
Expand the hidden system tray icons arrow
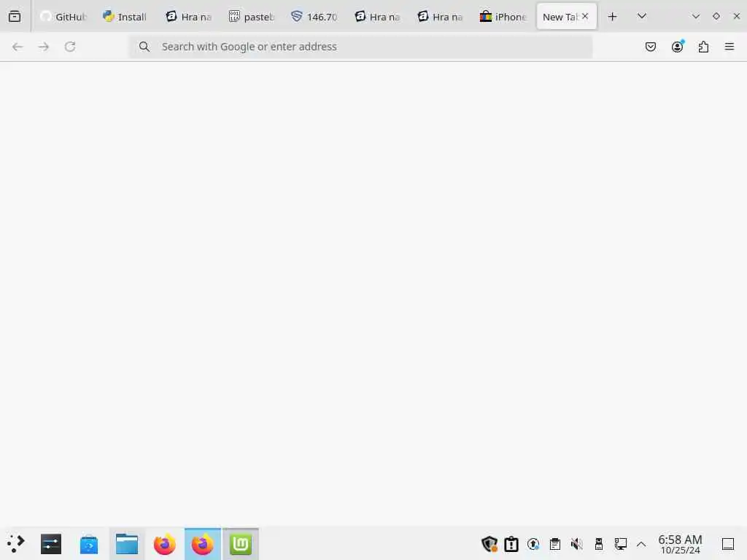[x=641, y=544]
